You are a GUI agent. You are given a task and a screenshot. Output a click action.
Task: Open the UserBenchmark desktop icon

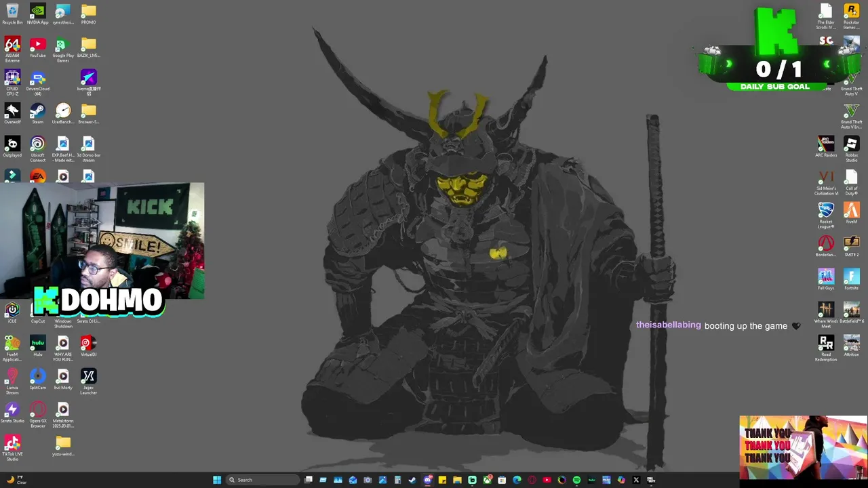63,113
